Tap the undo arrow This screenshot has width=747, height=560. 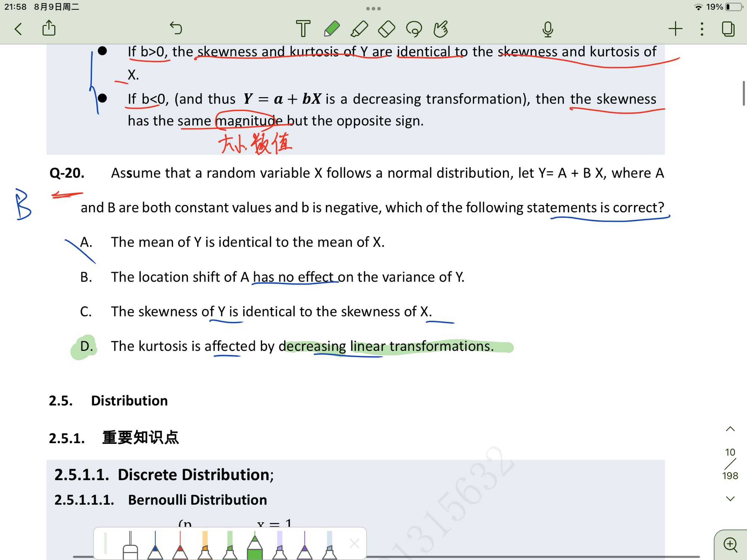[176, 28]
